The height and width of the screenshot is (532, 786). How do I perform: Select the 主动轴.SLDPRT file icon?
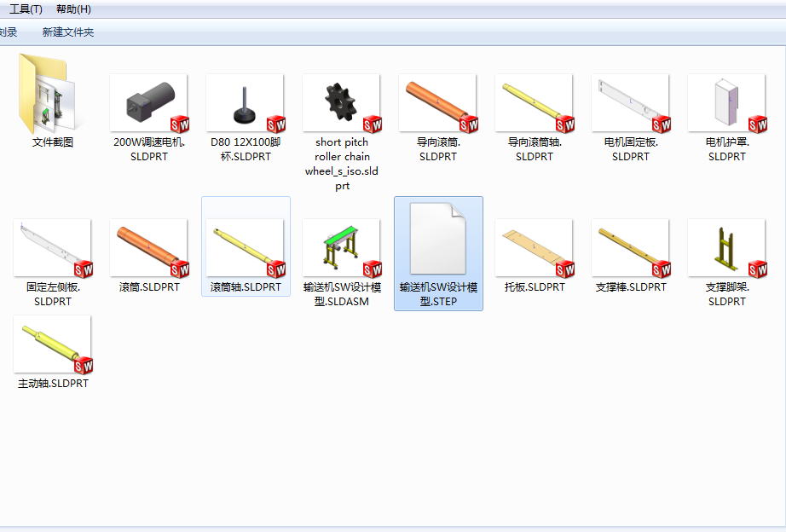pos(53,344)
